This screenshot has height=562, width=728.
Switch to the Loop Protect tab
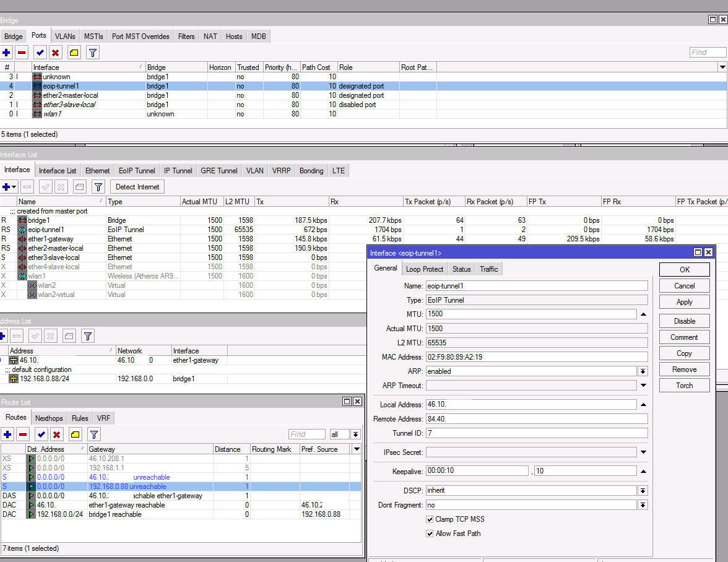click(425, 269)
